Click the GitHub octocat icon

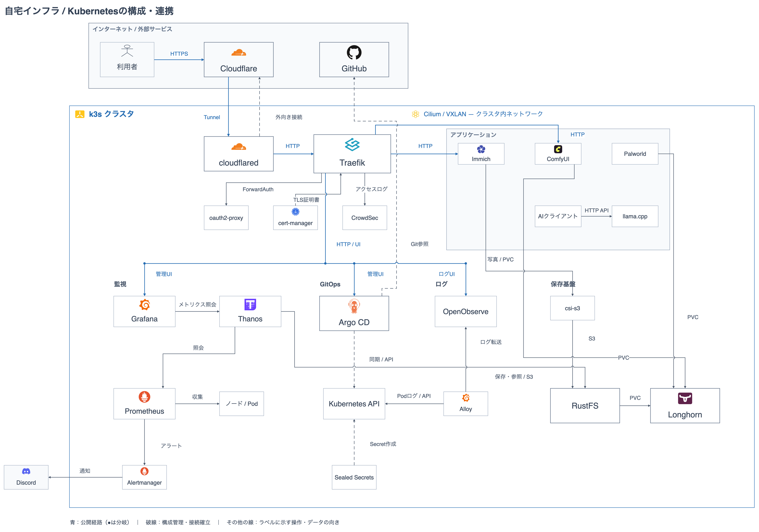click(354, 52)
